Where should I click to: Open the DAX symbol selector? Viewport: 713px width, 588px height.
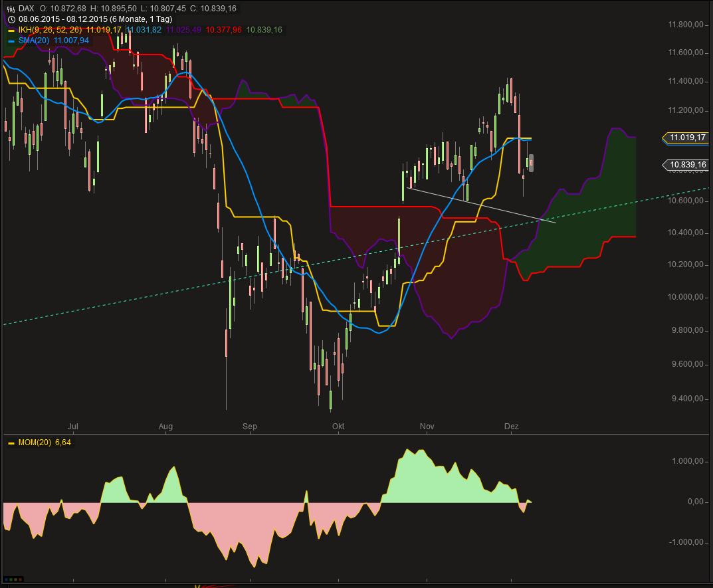point(25,9)
